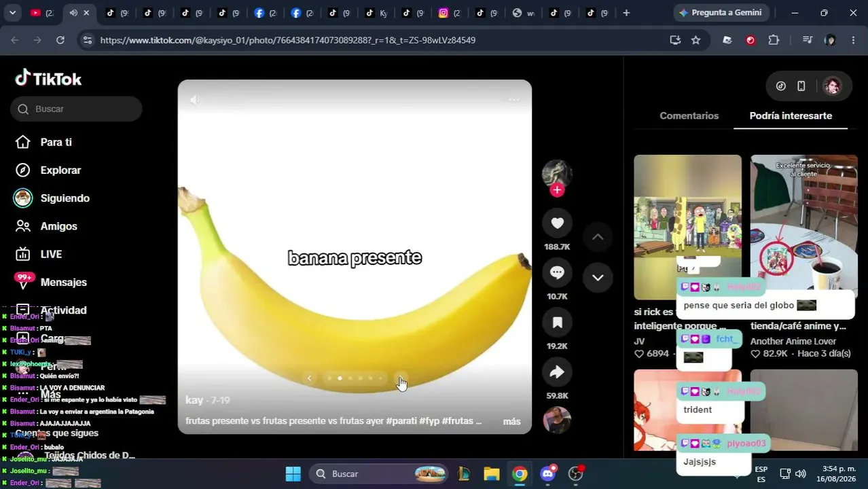Open Para ti feed
868x489 pixels.
(56, 142)
